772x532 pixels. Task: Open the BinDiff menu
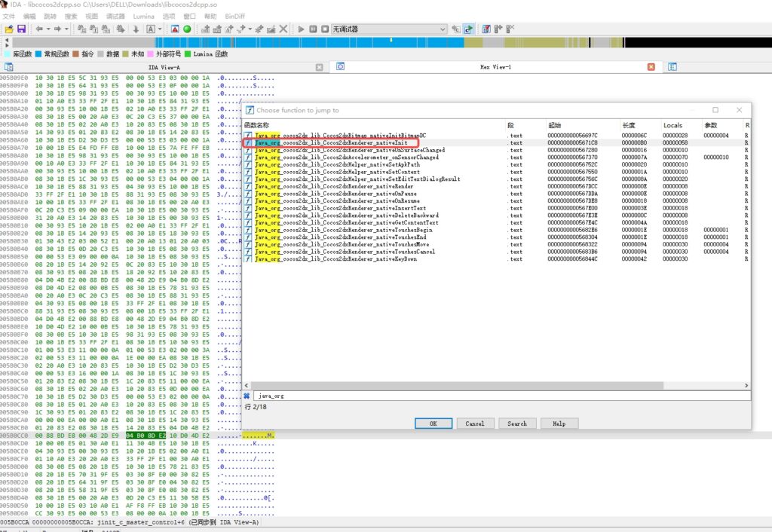pos(235,15)
